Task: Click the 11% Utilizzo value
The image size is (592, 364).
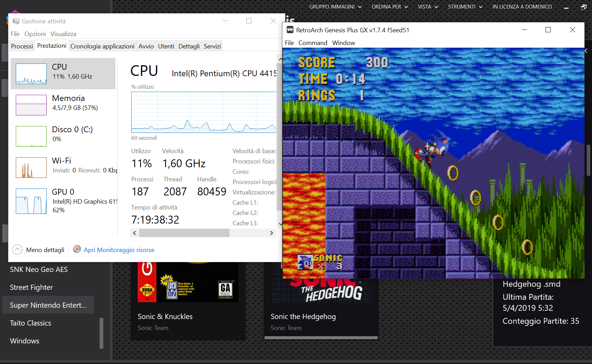Action: pos(142,163)
